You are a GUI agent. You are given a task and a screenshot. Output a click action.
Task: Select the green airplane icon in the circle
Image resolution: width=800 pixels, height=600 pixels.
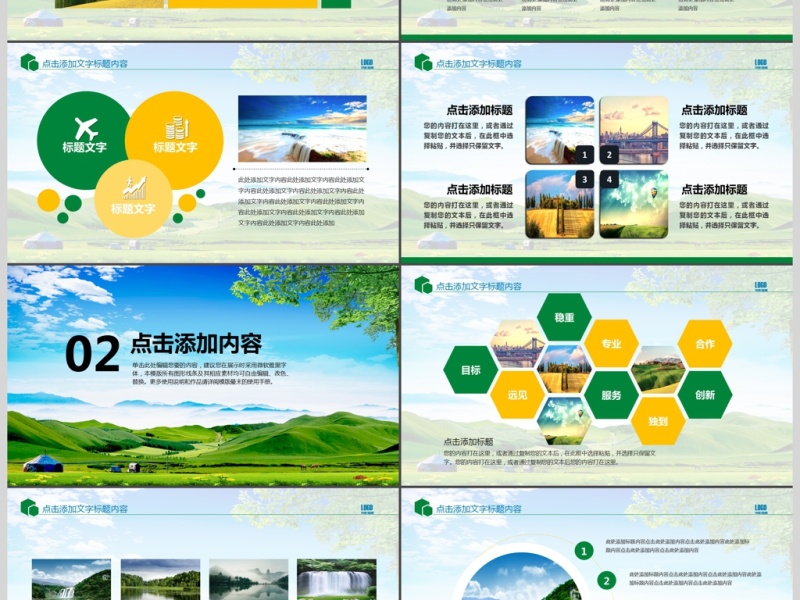[x=85, y=127]
